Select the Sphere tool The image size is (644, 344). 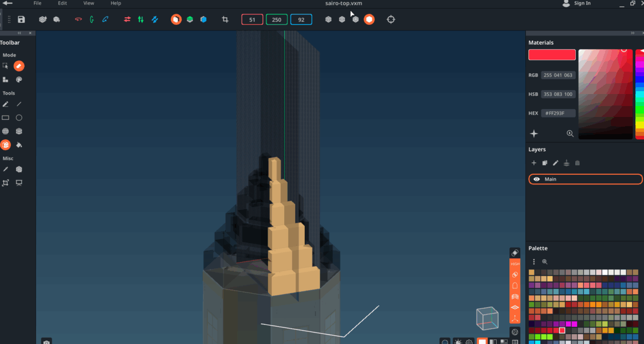point(5,131)
